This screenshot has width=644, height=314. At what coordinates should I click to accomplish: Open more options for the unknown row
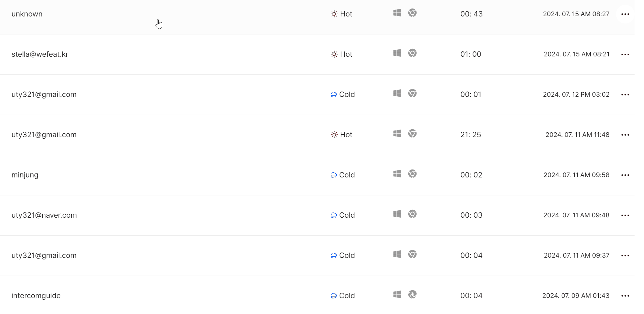tap(625, 14)
